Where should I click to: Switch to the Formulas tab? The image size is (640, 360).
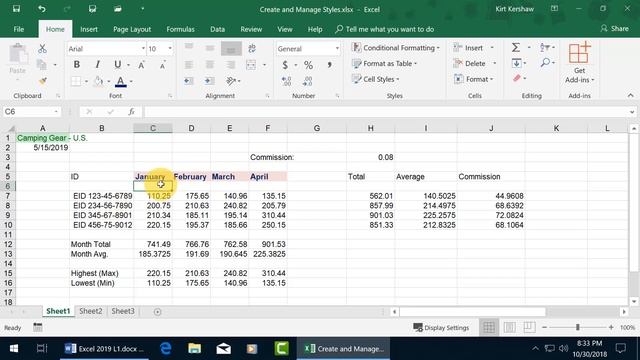click(180, 29)
